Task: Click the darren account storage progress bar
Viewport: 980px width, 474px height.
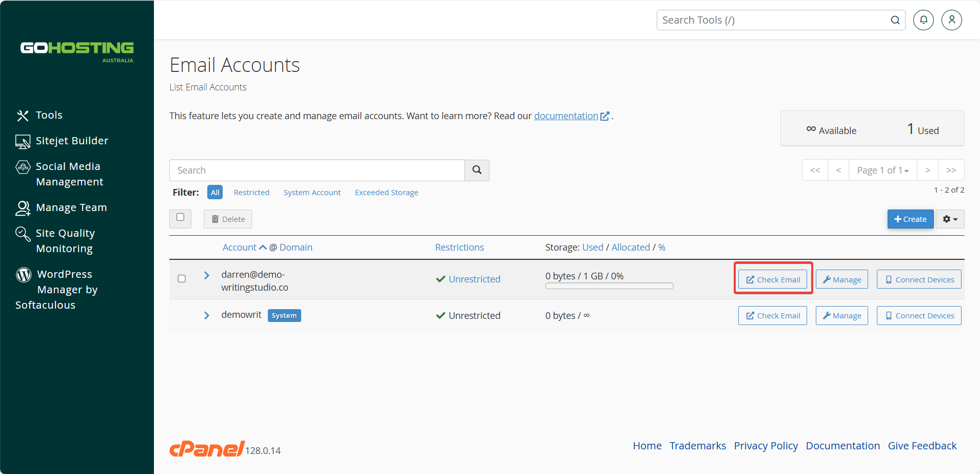Action: [x=610, y=286]
